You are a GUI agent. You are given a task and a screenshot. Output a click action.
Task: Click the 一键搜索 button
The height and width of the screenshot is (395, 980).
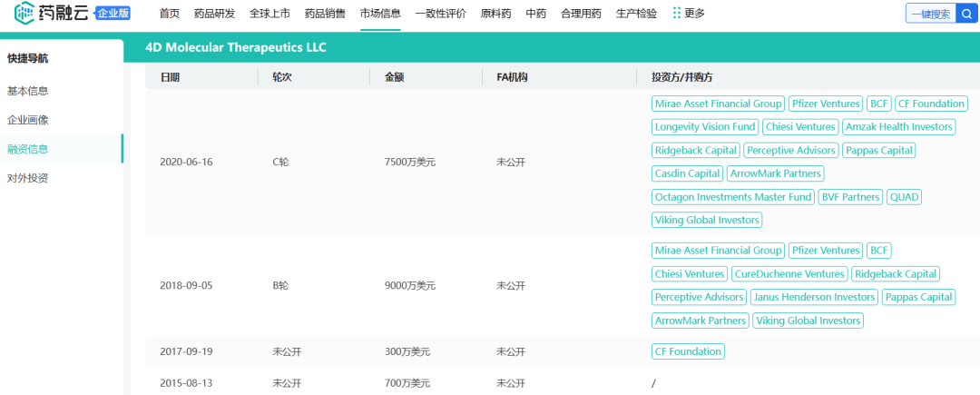[931, 13]
